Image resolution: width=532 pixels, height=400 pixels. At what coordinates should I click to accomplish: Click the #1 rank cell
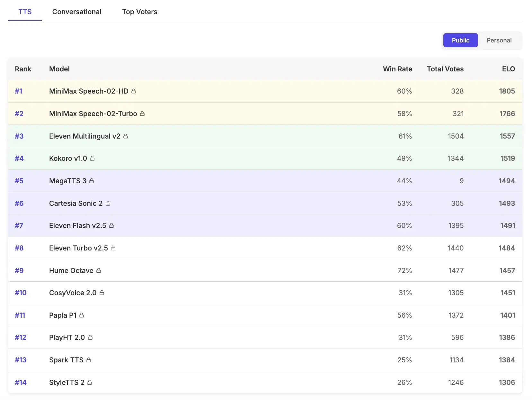click(x=19, y=91)
